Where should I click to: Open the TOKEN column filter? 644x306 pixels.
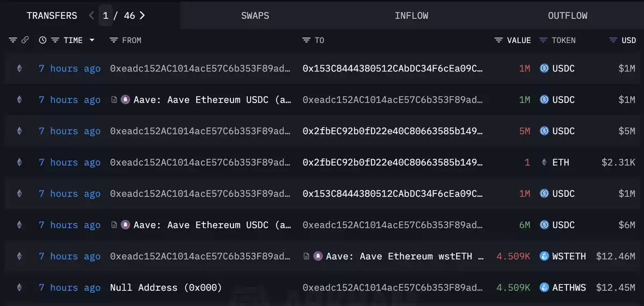pyautogui.click(x=544, y=40)
